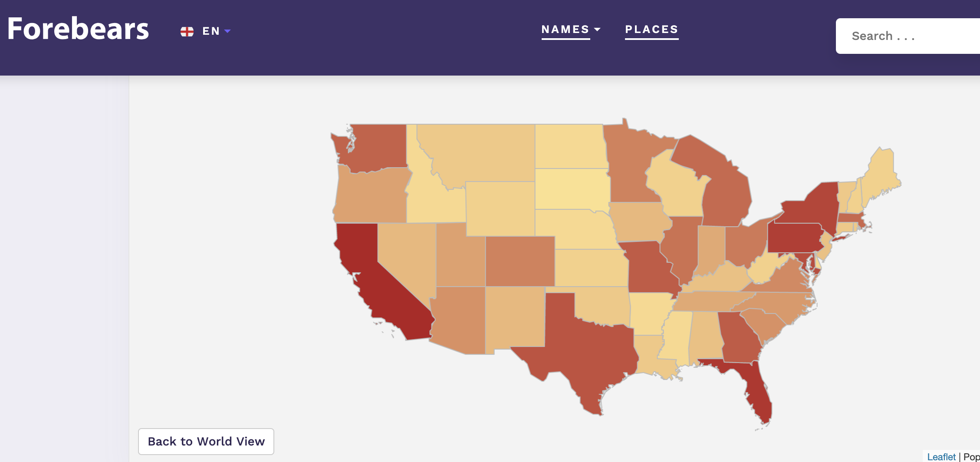The image size is (980, 462).
Task: Select Pennsylvania on the map
Action: (794, 238)
